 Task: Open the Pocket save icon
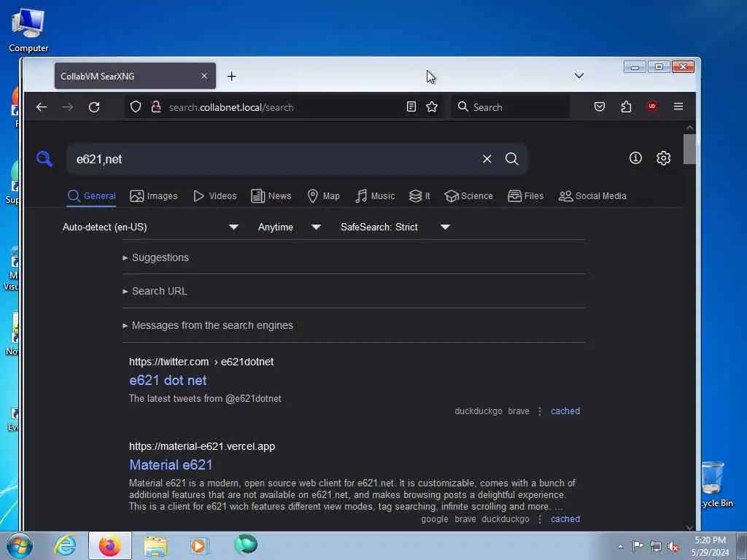coord(600,106)
